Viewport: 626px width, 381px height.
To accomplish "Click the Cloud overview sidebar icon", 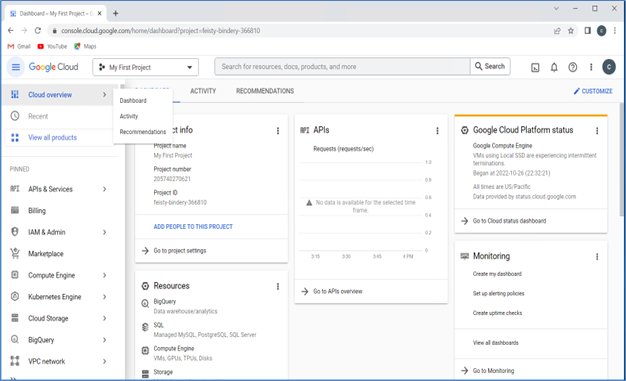I will tap(15, 95).
